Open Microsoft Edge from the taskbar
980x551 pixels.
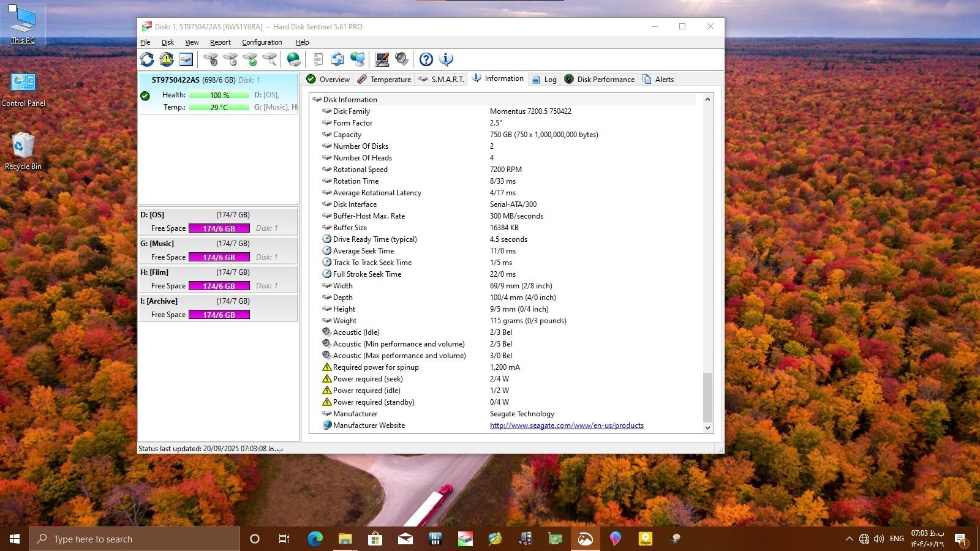click(315, 539)
